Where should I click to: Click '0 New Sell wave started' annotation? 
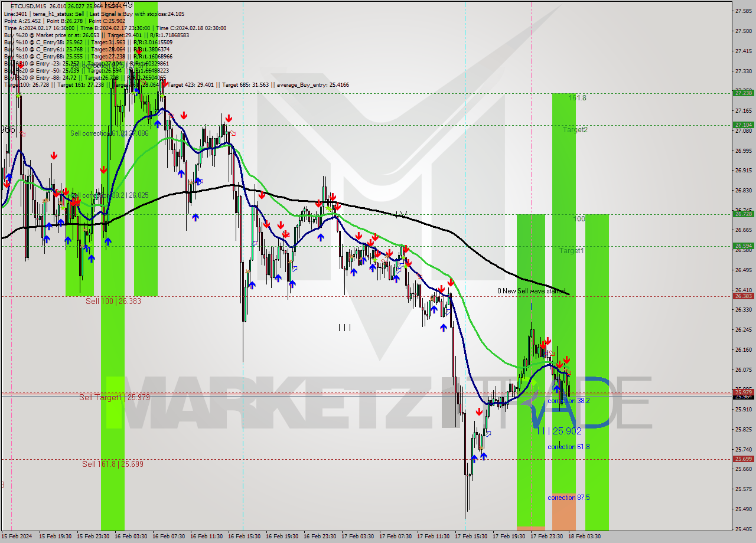pyautogui.click(x=531, y=291)
